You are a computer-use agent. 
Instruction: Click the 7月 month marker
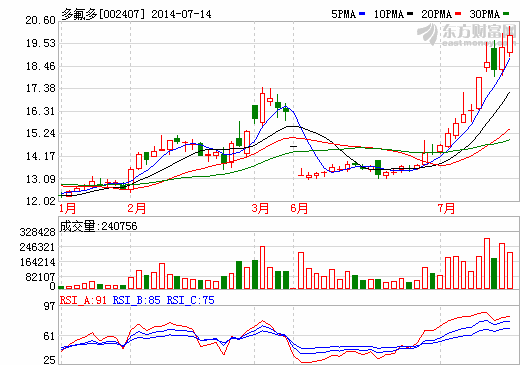coord(446,208)
